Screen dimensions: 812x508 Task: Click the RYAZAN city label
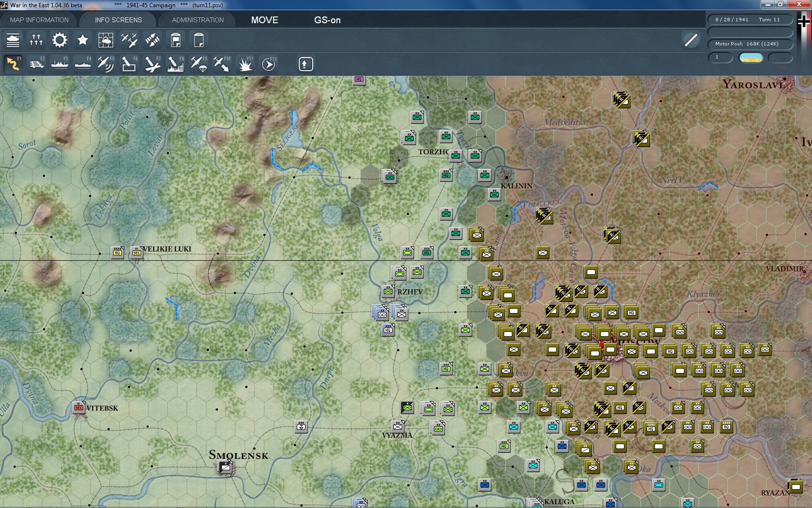[776, 493]
